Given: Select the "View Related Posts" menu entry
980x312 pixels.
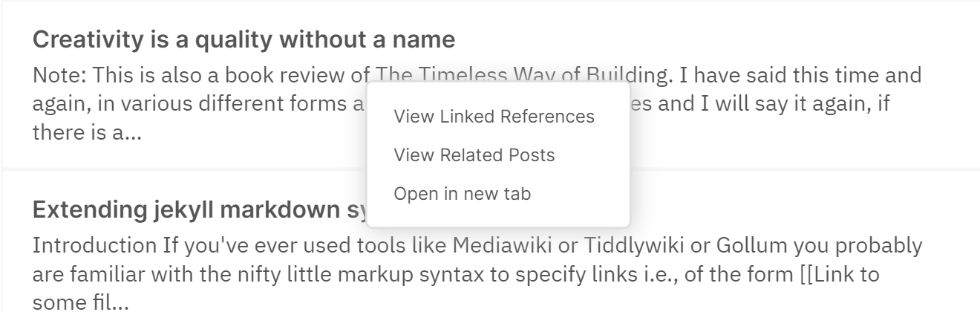Looking at the screenshot, I should [474, 155].
